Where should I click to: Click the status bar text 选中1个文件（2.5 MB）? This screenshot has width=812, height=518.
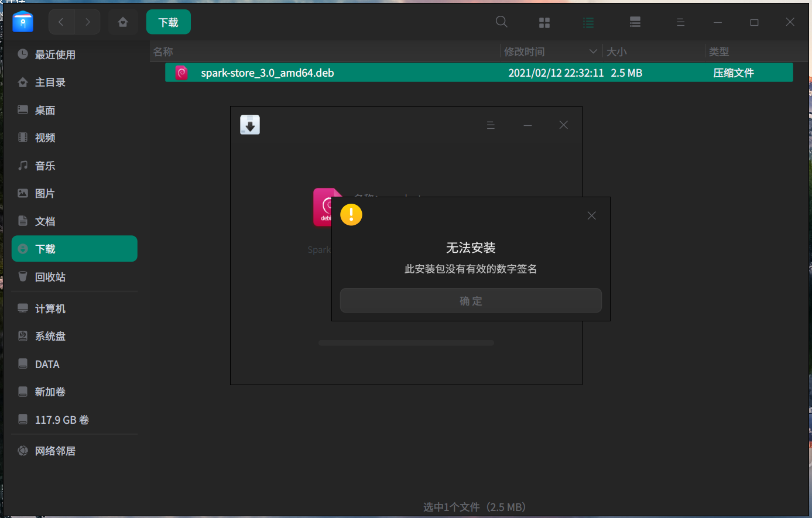[x=475, y=507]
